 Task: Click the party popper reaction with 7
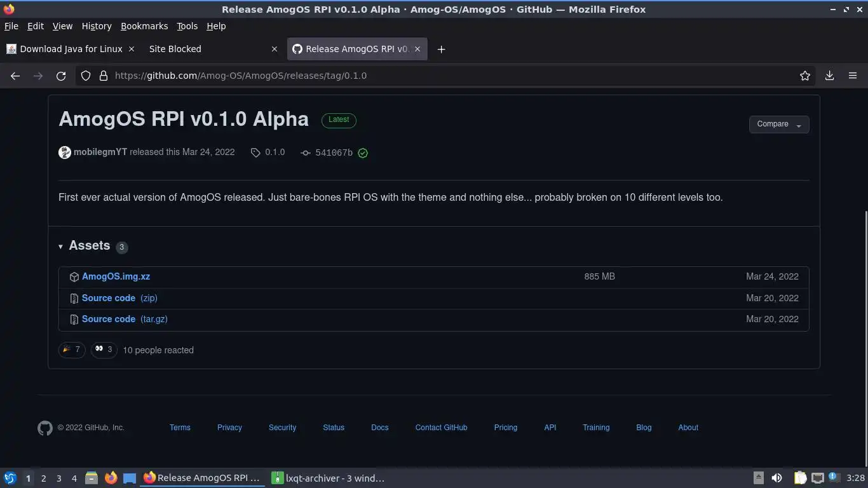[x=72, y=349]
